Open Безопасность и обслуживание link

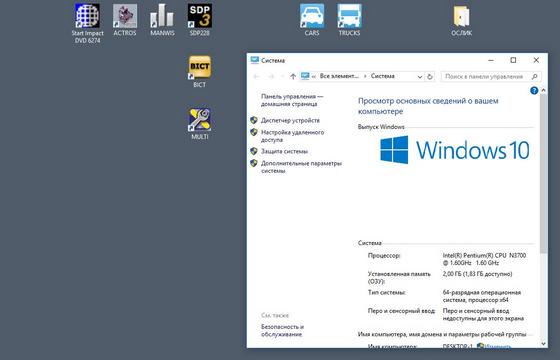tap(282, 330)
